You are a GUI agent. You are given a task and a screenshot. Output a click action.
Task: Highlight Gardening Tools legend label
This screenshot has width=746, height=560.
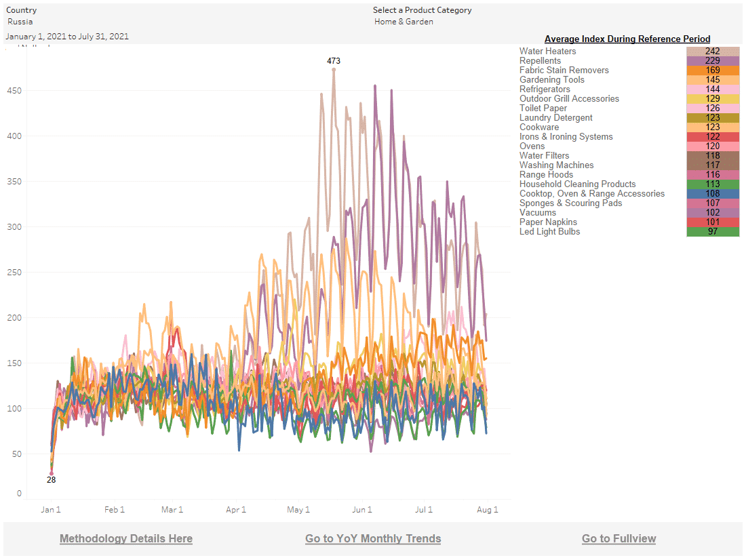pos(551,80)
